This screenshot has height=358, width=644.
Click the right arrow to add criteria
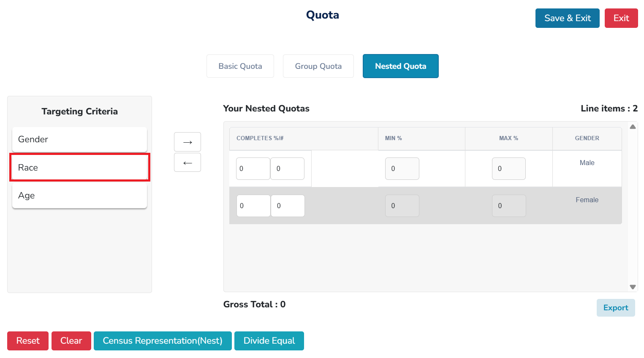(187, 142)
